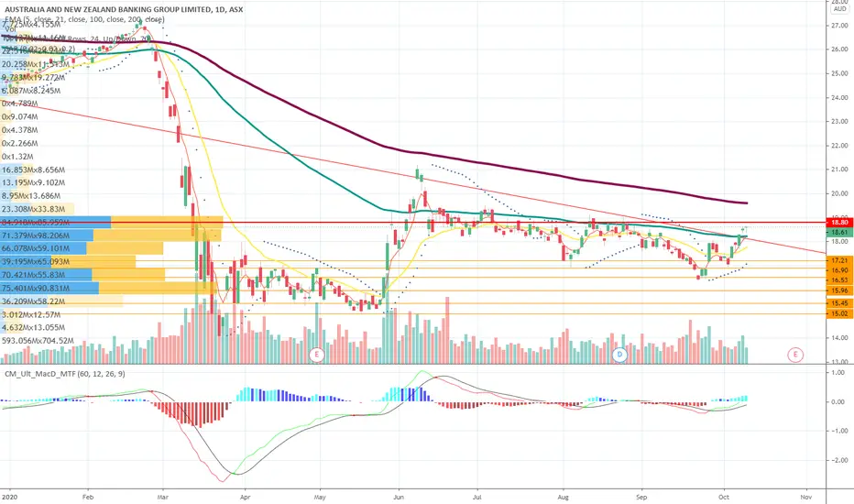
Task: Select volume profile row 8.95Mx13.686M
Action: (x=31, y=195)
